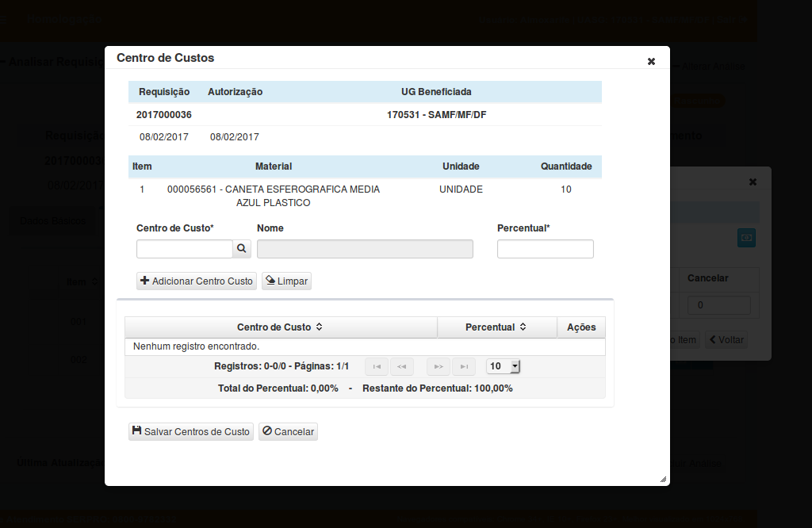This screenshot has width=812, height=528.
Task: Close the background panel with its X
Action: click(753, 182)
